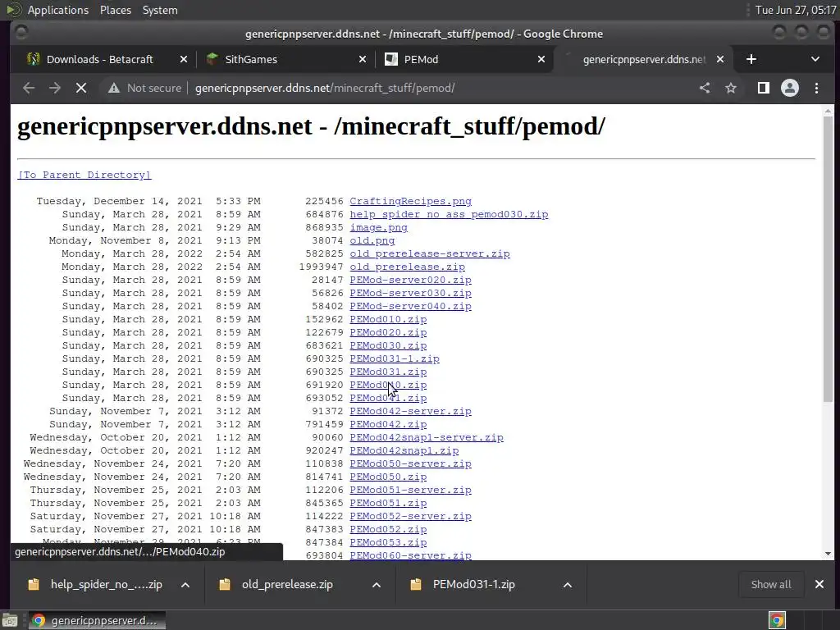
Task: Download PEMod031.zip
Action: pos(388,372)
